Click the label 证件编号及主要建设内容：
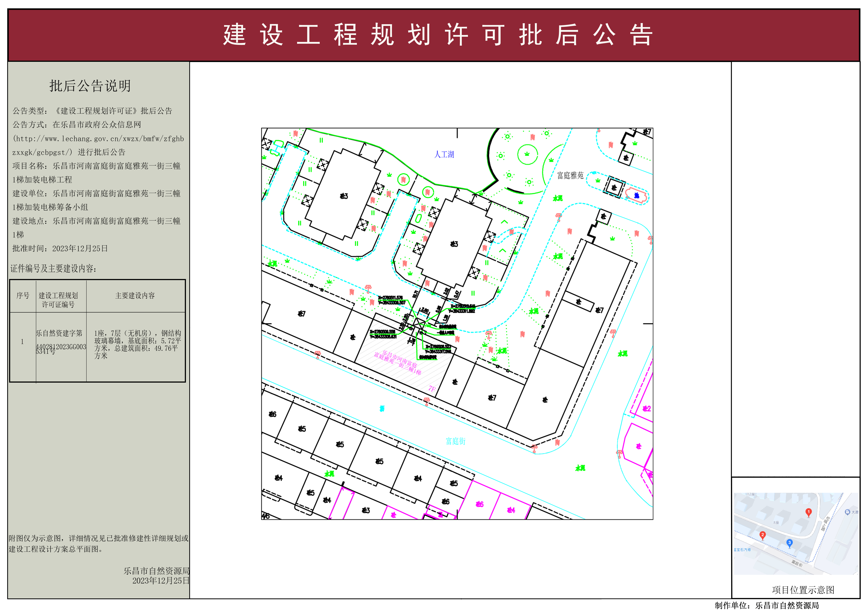868x614 pixels. pos(53,268)
